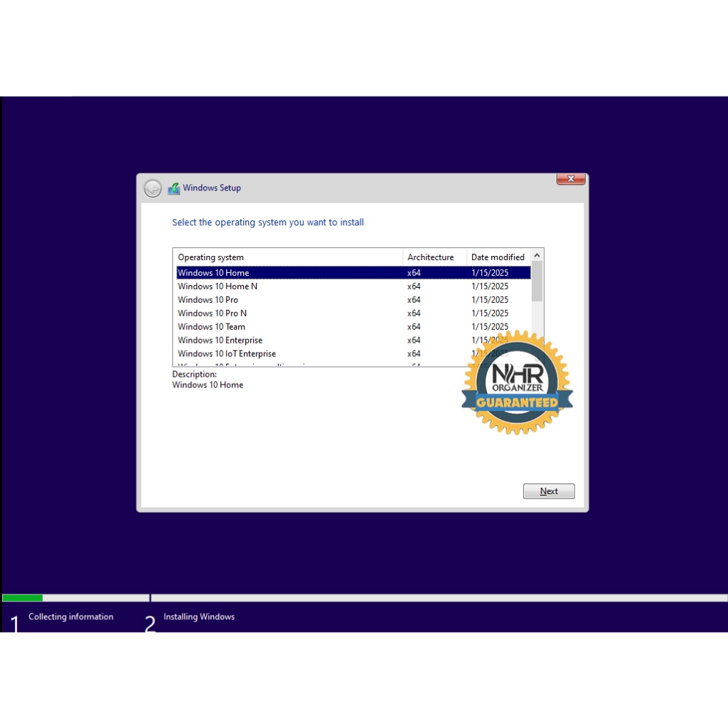Click the Operating system column header
Viewport: 728px width, 728px height.
(288, 257)
